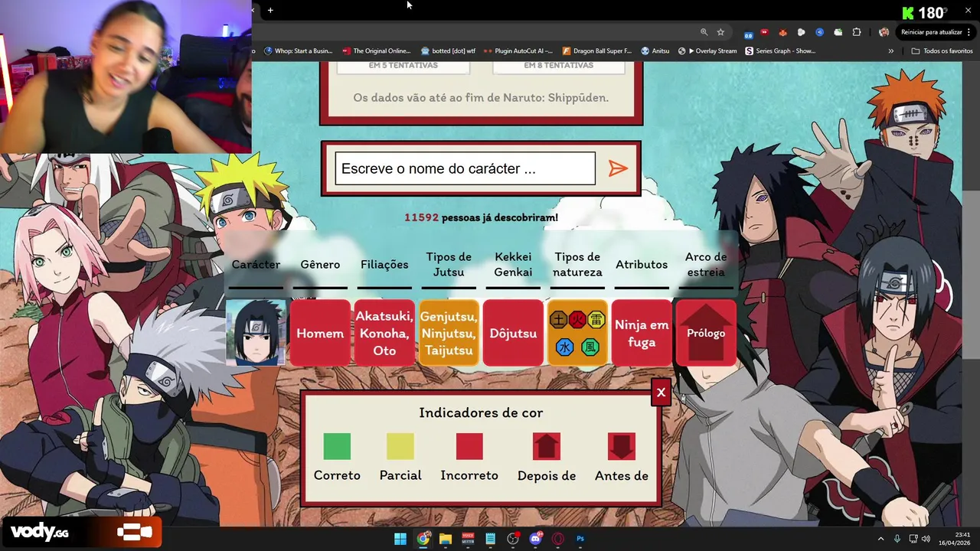Click the yellow Parcial color swatch
This screenshot has height=551, width=980.
pos(400,446)
